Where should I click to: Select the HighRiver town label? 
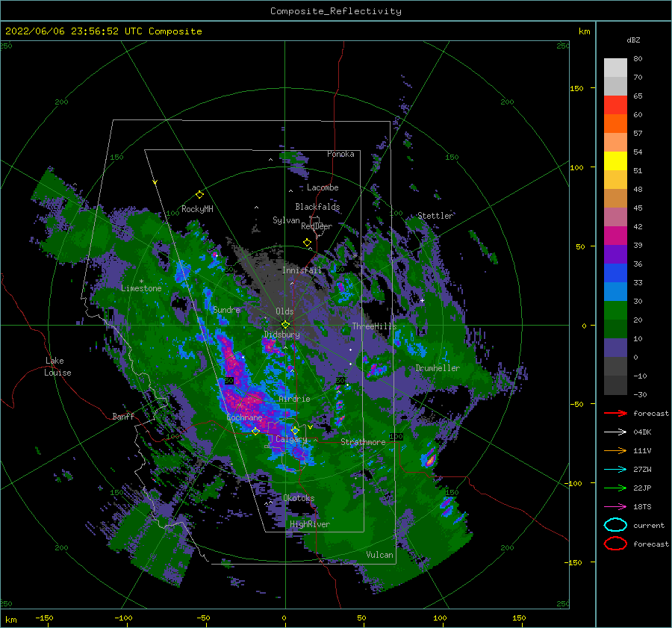pyautogui.click(x=310, y=524)
